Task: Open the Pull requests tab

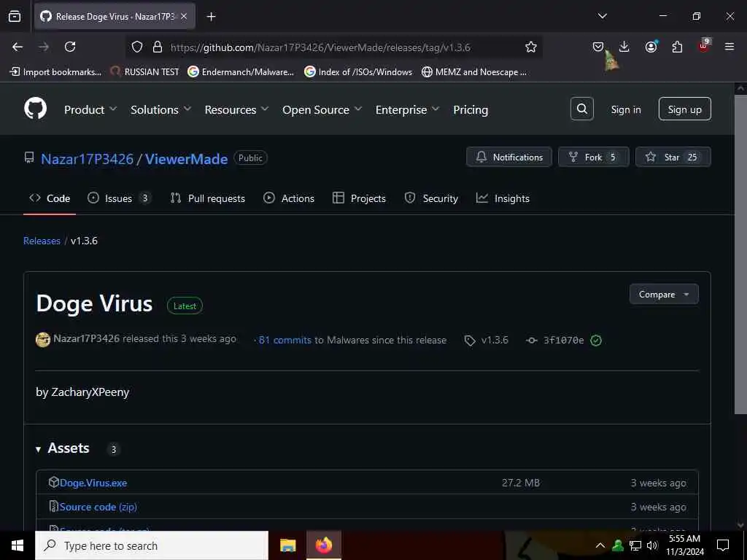Action: [x=208, y=198]
